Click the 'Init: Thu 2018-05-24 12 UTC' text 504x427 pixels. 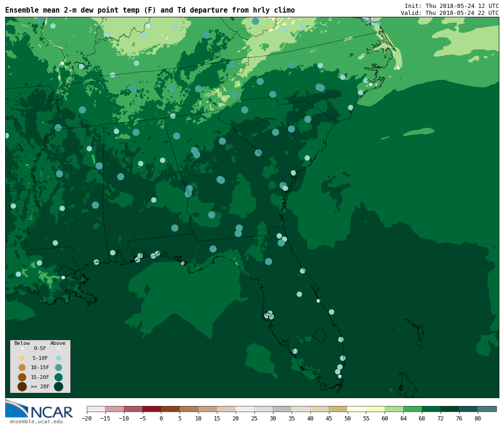pos(452,6)
